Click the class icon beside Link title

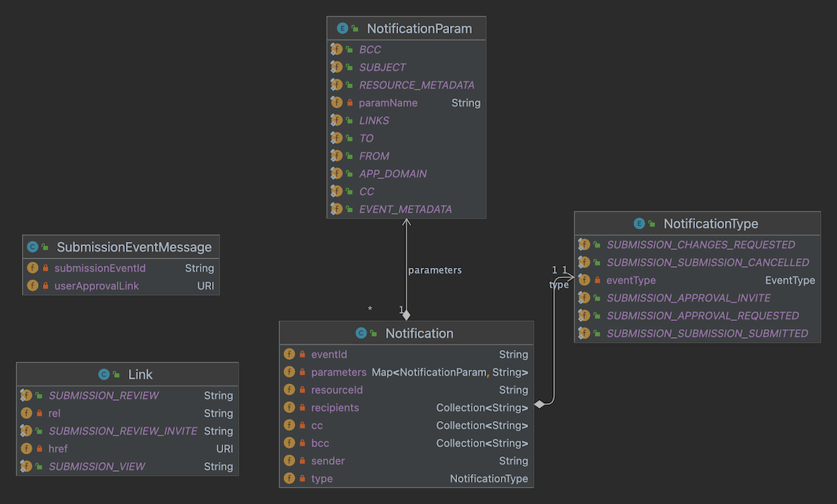point(103,375)
